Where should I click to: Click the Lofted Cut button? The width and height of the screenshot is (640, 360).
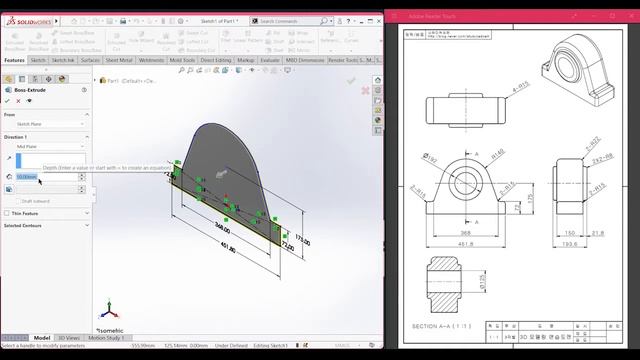tap(194, 42)
